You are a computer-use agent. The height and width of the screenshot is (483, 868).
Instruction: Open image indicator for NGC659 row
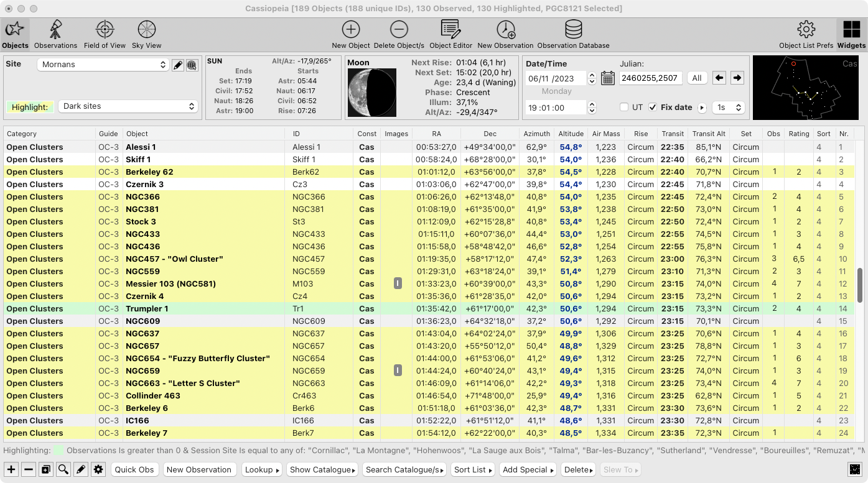pyautogui.click(x=398, y=370)
